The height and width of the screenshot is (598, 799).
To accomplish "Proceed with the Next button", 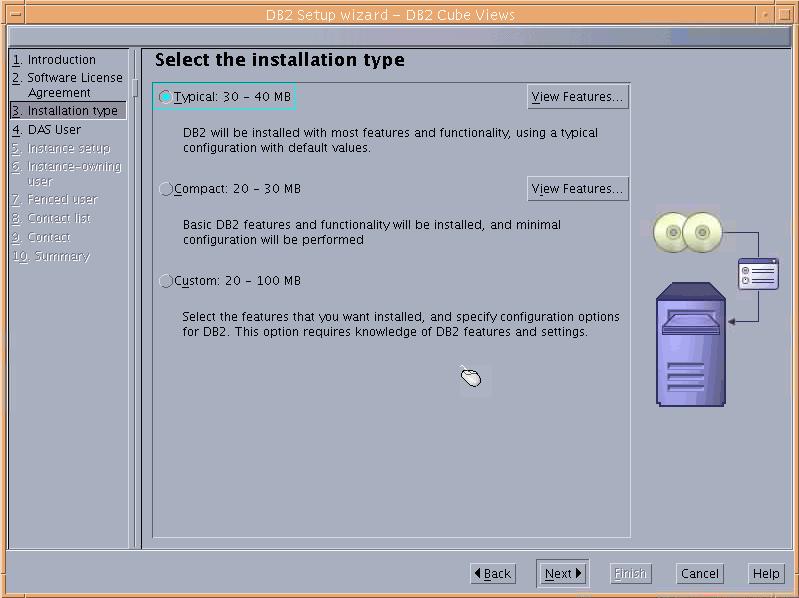I will [x=563, y=574].
